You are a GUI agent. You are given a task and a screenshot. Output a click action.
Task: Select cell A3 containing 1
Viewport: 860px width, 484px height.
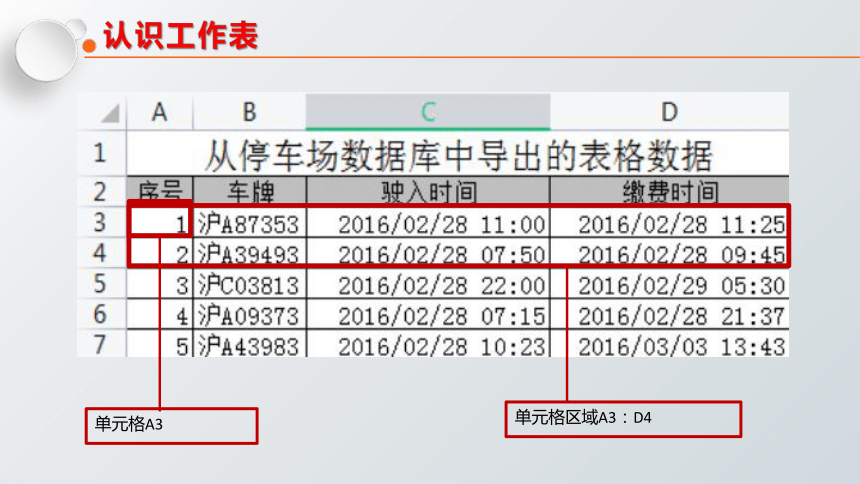pos(160,222)
